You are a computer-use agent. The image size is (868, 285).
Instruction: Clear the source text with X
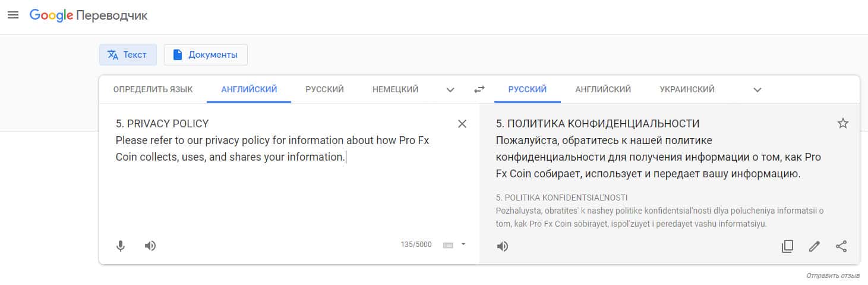coord(462,124)
